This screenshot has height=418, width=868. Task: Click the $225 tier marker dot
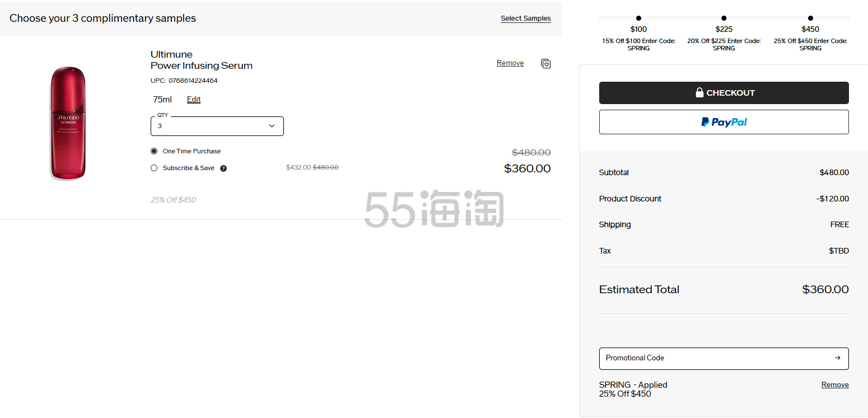click(724, 18)
